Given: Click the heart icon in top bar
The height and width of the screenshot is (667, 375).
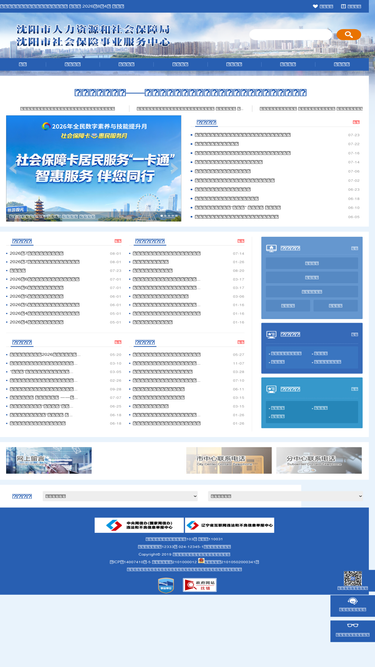Looking at the screenshot, I should pyautogui.click(x=315, y=6).
